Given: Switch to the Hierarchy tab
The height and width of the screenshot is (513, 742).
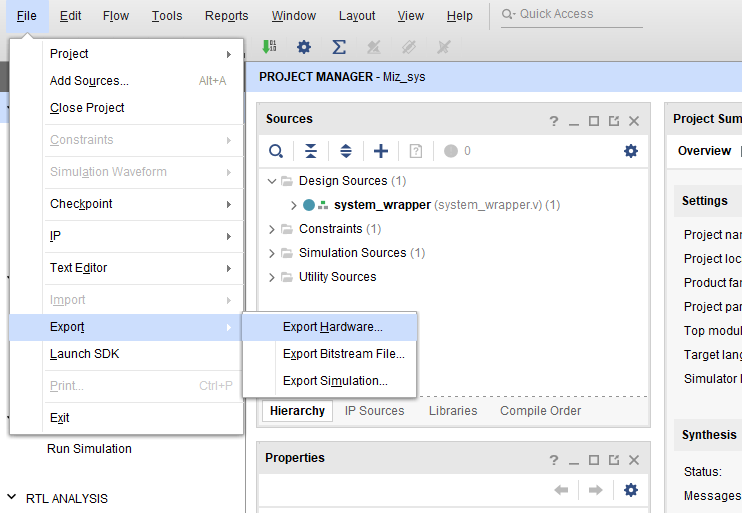Looking at the screenshot, I should pyautogui.click(x=297, y=411).
